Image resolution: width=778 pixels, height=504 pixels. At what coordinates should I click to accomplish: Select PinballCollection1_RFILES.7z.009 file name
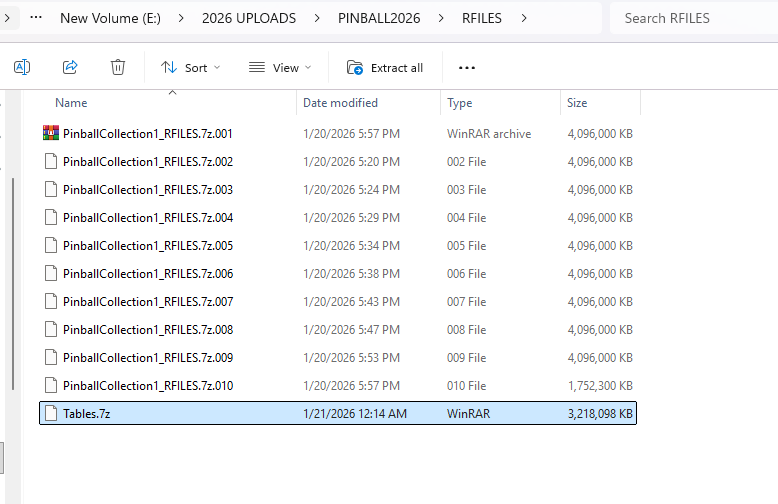click(148, 358)
